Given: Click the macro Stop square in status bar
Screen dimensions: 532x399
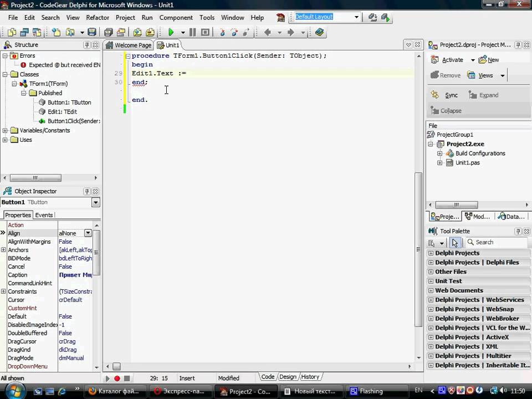Looking at the screenshot, I should (127, 378).
